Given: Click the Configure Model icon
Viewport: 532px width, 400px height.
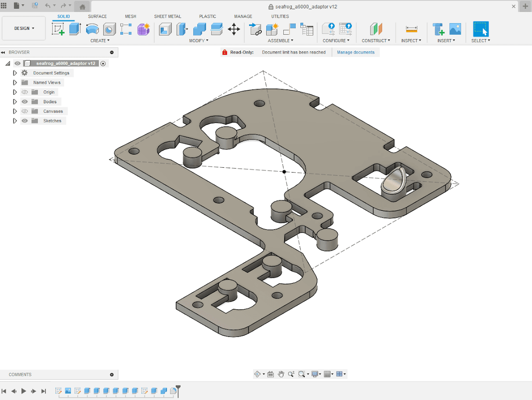Looking at the screenshot, I should point(328,29).
